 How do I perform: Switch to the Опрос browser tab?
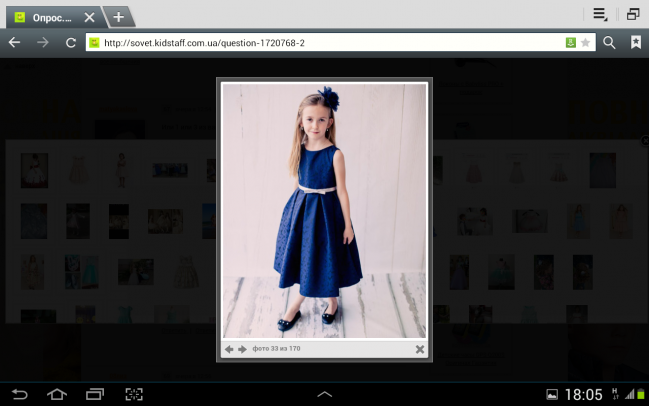[x=48, y=18]
